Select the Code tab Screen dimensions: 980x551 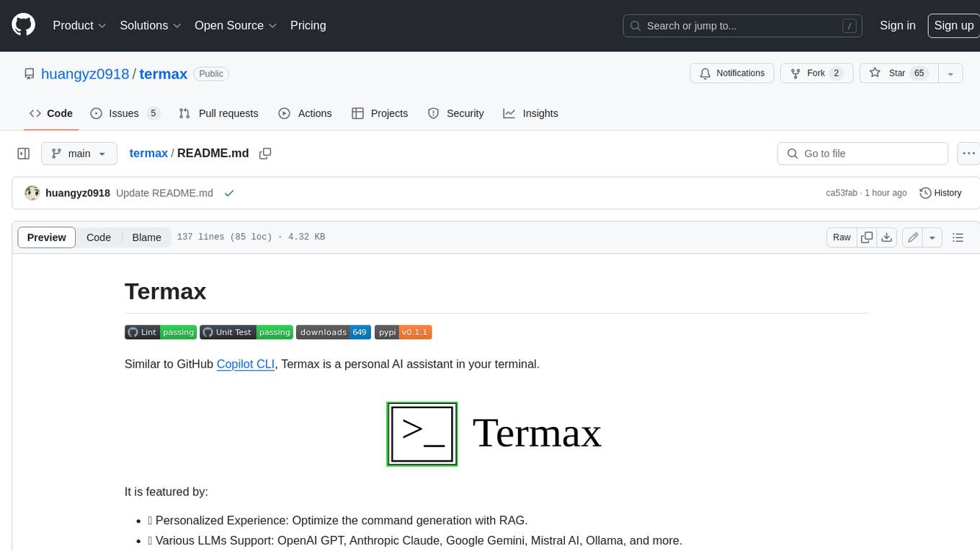click(x=51, y=113)
